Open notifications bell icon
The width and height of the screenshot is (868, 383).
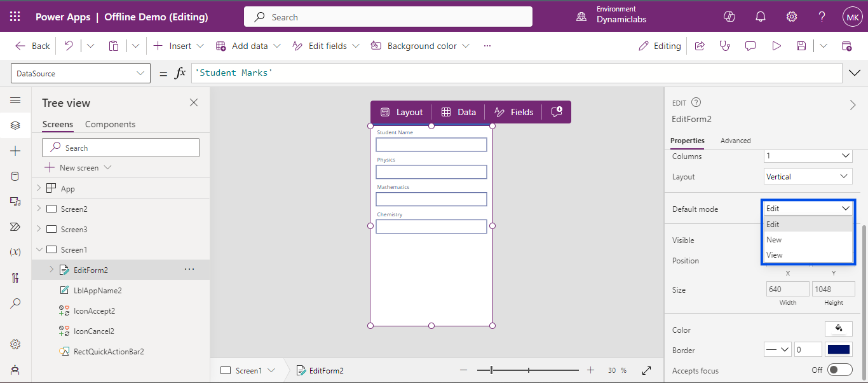click(761, 17)
